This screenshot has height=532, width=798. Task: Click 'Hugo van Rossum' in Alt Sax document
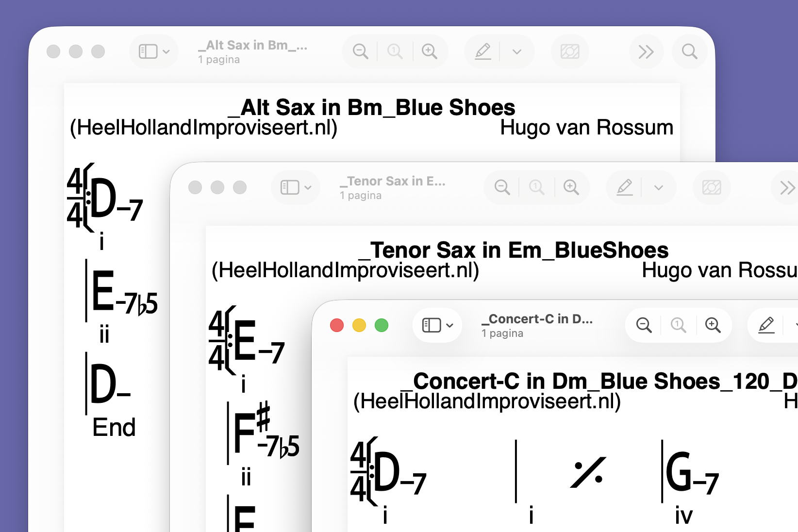586,128
